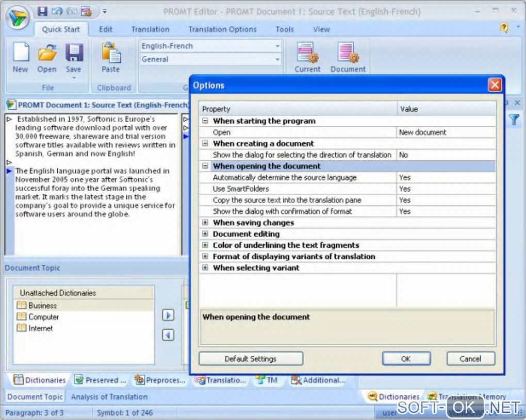
Task: Select the 'Use SmartFolders' row
Action: [348, 189]
